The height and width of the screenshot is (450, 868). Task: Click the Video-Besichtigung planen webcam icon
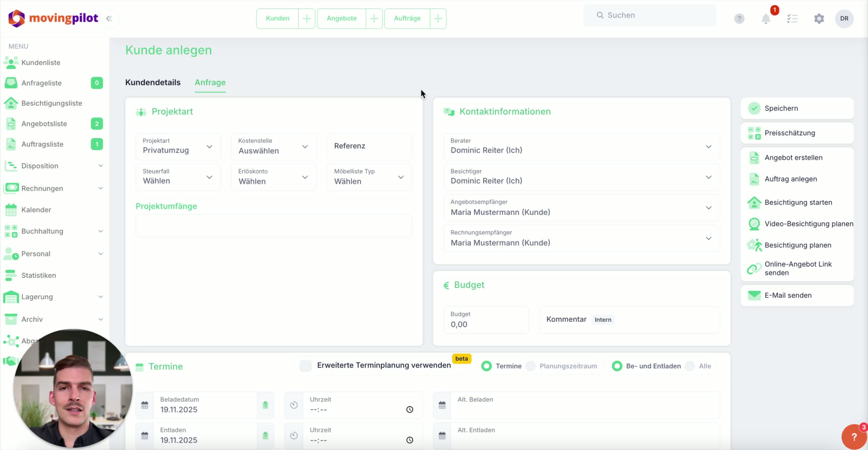pos(754,224)
